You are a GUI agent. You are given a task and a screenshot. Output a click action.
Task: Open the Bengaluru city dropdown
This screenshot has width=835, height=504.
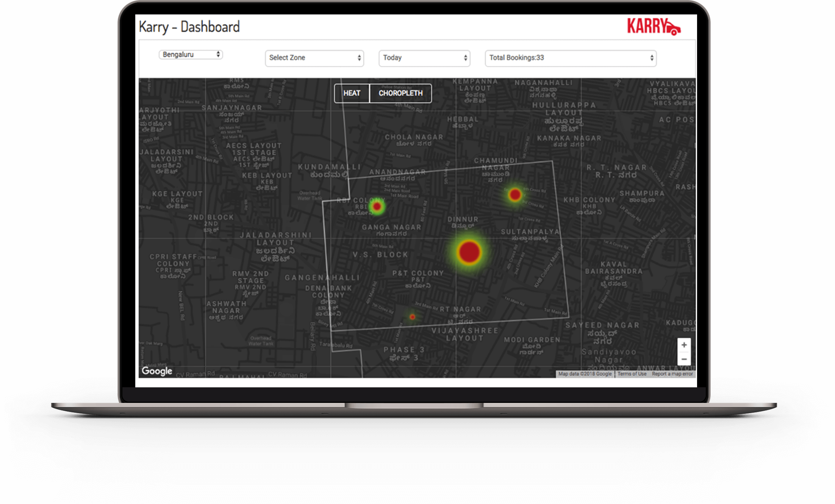click(191, 55)
